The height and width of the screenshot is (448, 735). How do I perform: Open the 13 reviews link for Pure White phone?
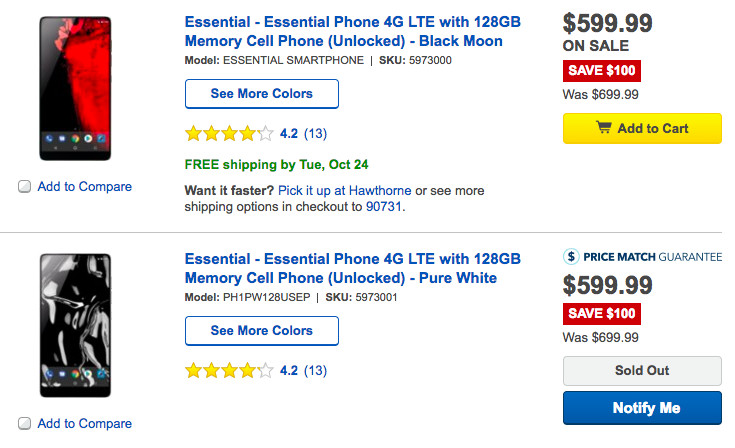click(x=315, y=370)
